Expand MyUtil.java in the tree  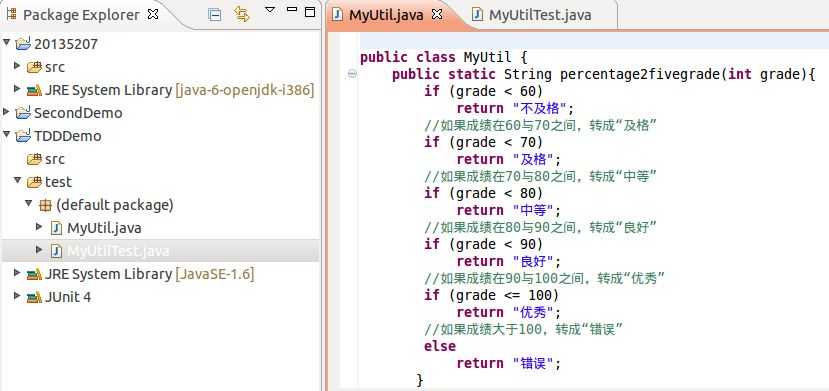39,226
